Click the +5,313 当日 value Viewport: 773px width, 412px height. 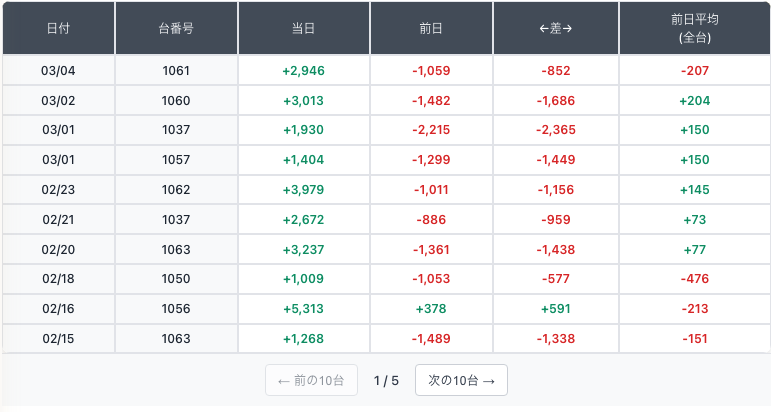(304, 309)
